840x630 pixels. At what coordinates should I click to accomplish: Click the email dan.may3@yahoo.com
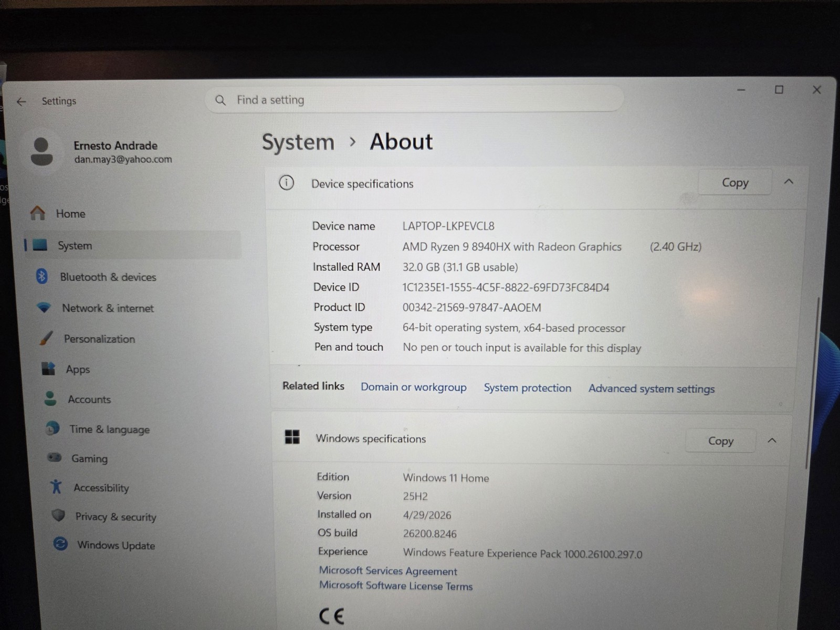[123, 159]
